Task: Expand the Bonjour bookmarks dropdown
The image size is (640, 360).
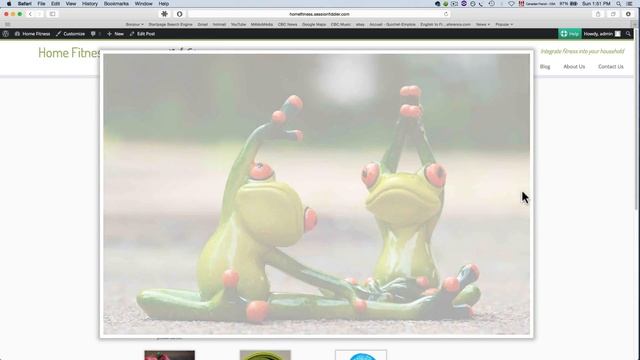Action: [x=134, y=24]
